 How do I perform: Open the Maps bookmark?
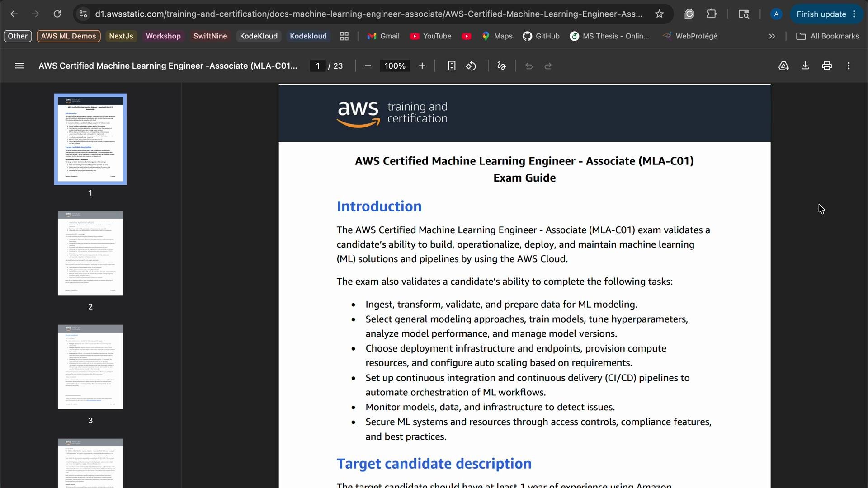pos(497,36)
